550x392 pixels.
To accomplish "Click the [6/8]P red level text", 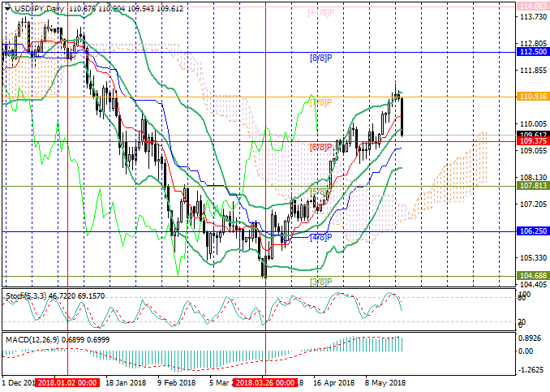I will click(x=321, y=148).
